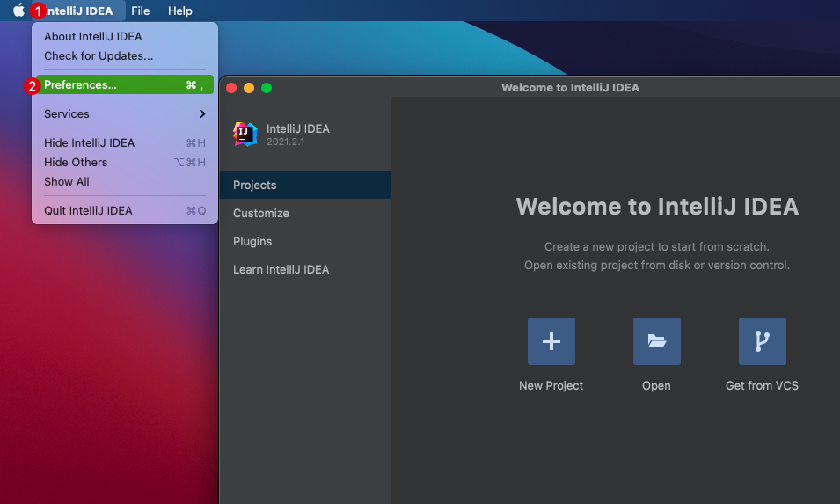Go to Learn IntelliJ IDEA section
This screenshot has width=840, height=504.
[x=281, y=270]
